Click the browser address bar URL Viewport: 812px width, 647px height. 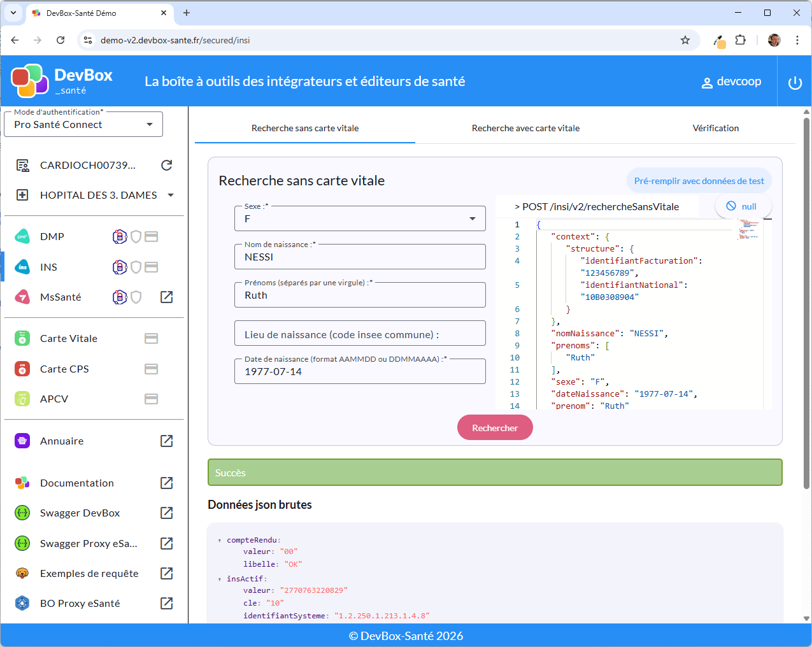point(175,40)
